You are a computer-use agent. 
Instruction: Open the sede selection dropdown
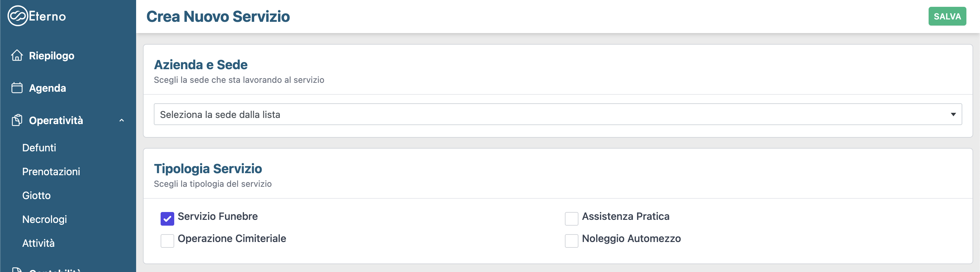(x=557, y=114)
